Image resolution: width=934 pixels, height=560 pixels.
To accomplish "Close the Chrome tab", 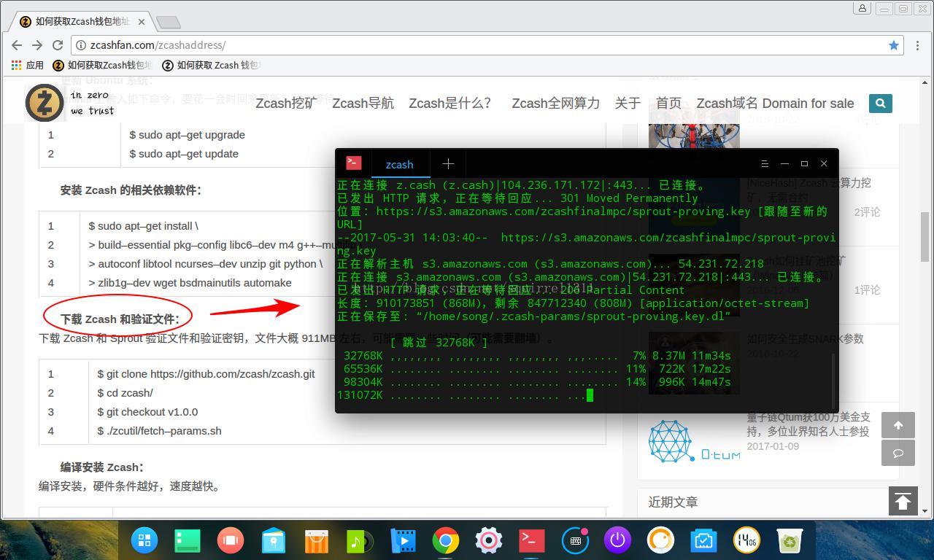I will pyautogui.click(x=142, y=21).
